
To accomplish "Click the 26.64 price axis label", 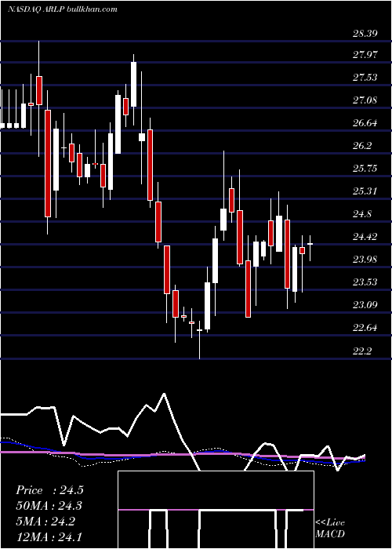I will (x=365, y=123).
